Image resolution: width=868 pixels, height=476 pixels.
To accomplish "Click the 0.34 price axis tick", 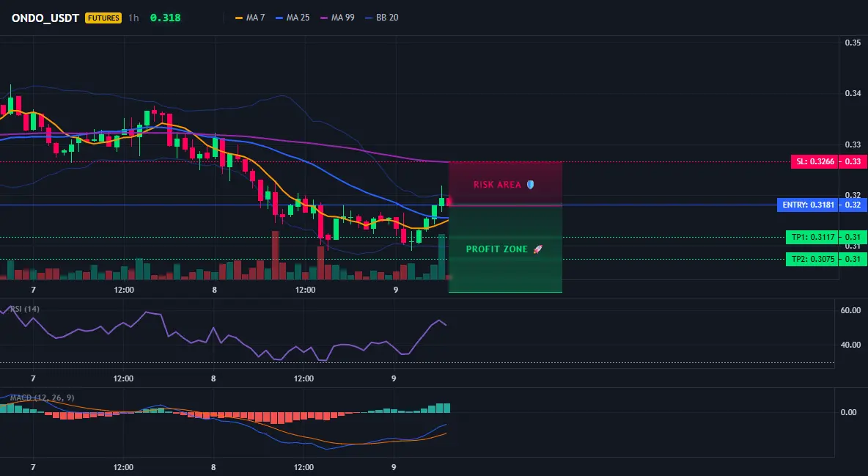I will tap(853, 93).
